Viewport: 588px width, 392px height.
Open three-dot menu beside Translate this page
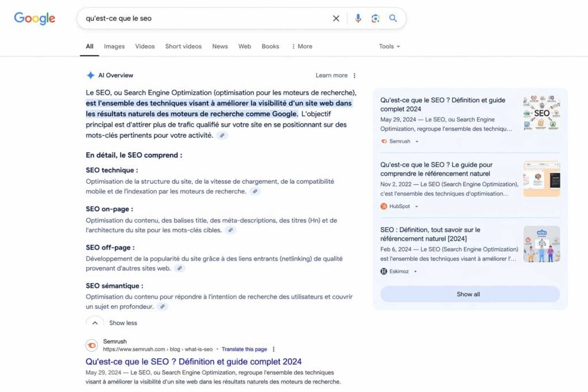273,350
